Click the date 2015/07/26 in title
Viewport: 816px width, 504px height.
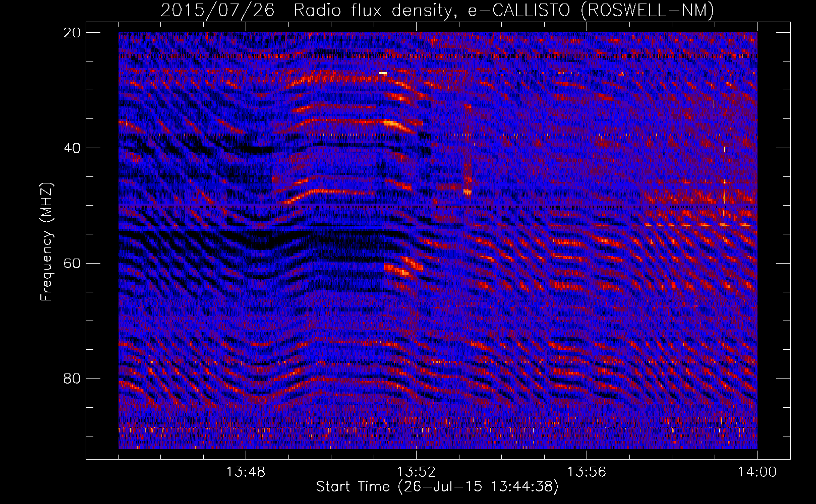pyautogui.click(x=217, y=10)
